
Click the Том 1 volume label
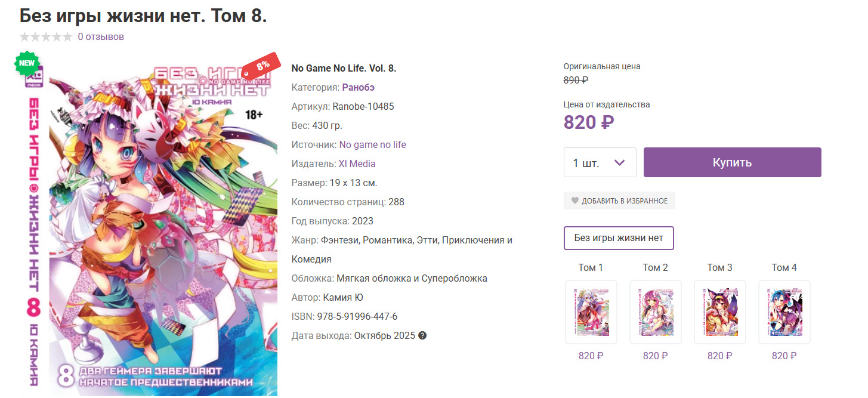pos(591,267)
